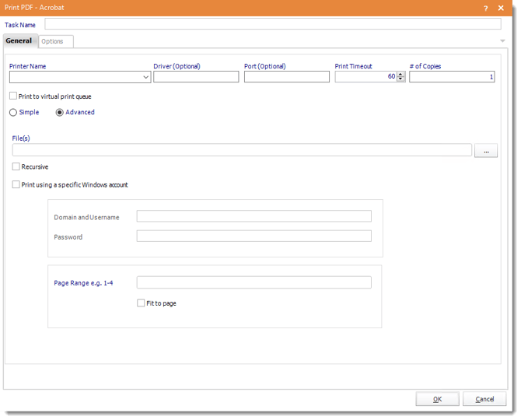Image resolution: width=521 pixels, height=420 pixels.
Task: Select the Advanced radio option
Action: coord(60,113)
